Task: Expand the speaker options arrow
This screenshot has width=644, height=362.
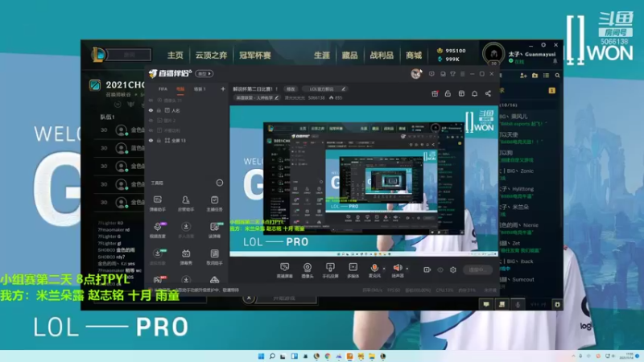Action: pos(407,269)
